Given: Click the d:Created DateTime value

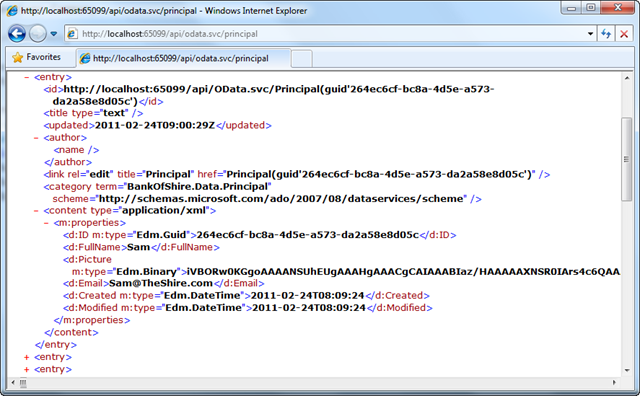Looking at the screenshot, I should (x=307, y=296).
